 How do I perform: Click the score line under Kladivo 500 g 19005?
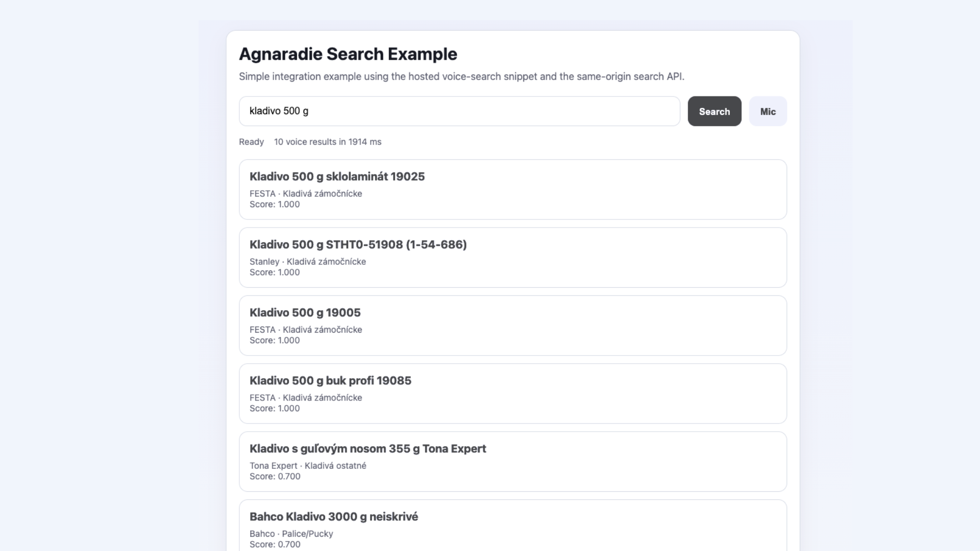tap(275, 340)
